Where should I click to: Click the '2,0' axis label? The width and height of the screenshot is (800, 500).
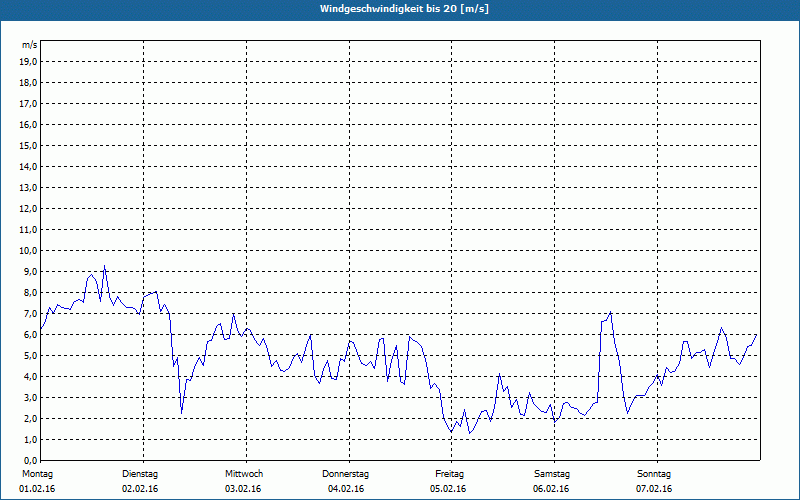pos(31,418)
